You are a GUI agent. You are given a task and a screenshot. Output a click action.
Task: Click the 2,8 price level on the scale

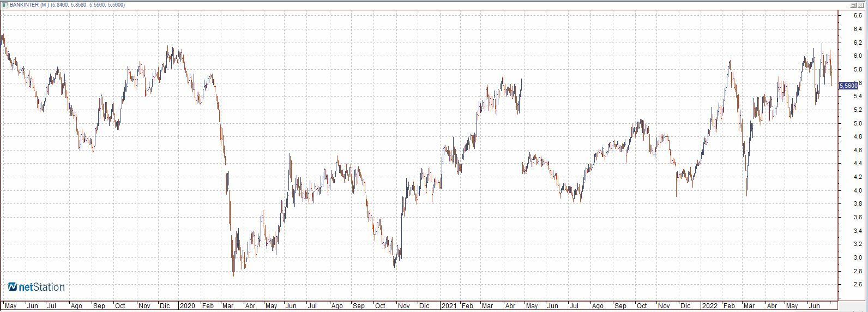(x=858, y=271)
